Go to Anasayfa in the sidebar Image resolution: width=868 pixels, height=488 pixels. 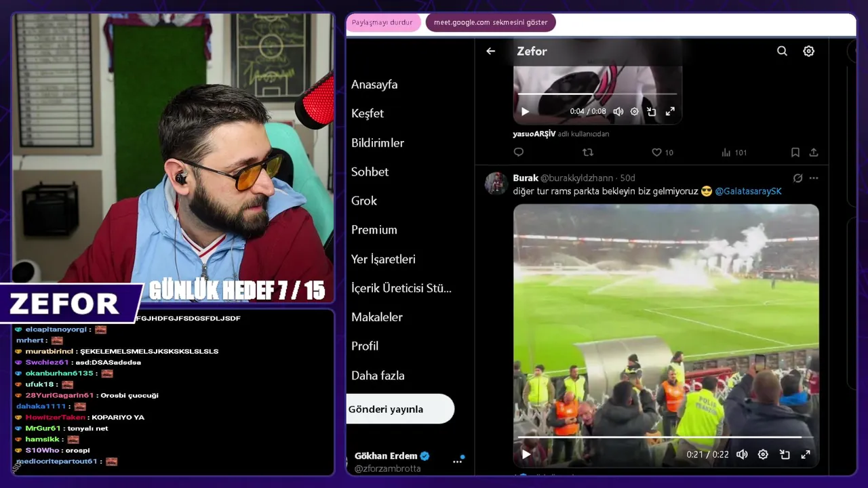pyautogui.click(x=374, y=85)
